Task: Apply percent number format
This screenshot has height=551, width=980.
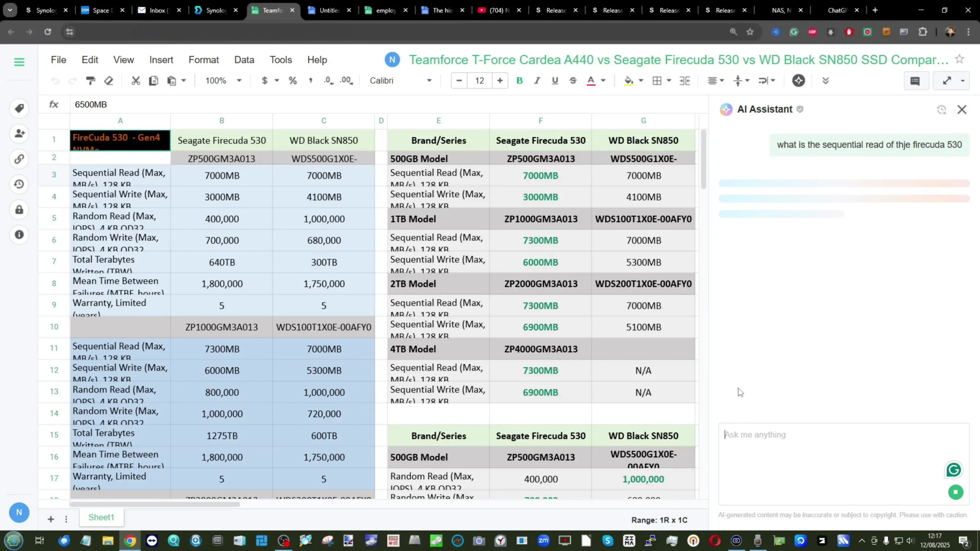Action: (292, 81)
